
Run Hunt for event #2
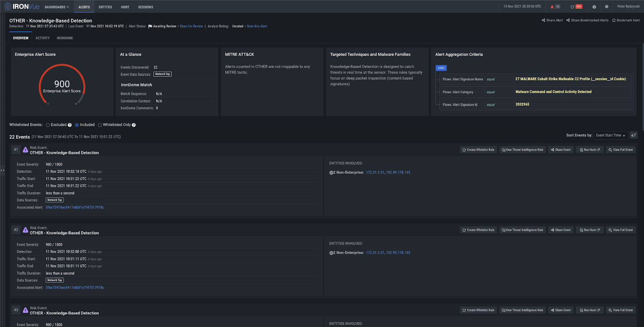pyautogui.click(x=590, y=230)
